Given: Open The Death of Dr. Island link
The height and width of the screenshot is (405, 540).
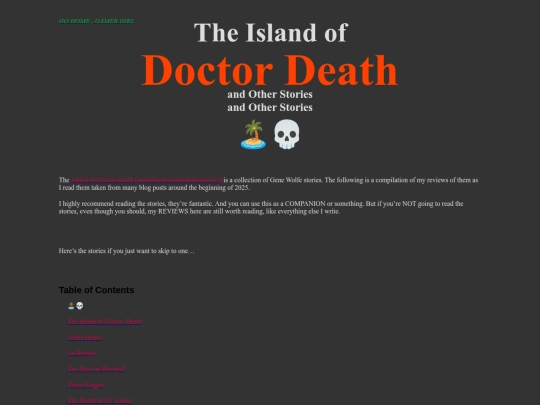Looking at the screenshot, I should click(x=99, y=400).
